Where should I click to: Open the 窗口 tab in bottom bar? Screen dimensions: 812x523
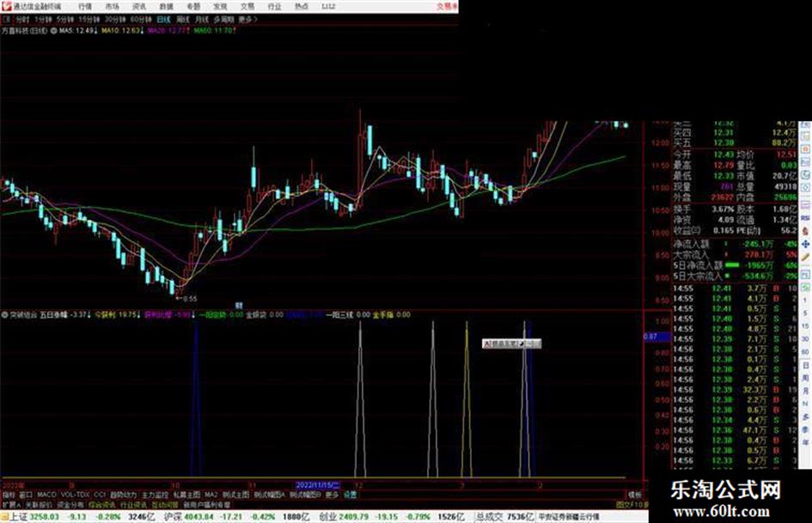coord(26,495)
